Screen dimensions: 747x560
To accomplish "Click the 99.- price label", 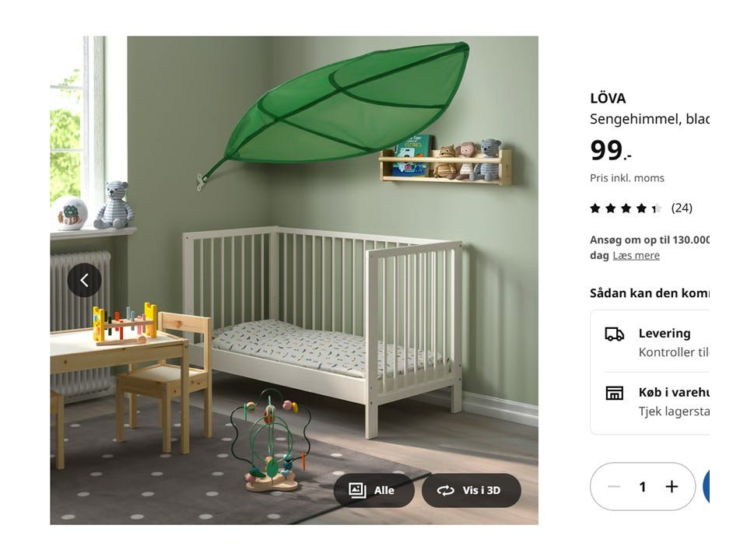I will [x=611, y=150].
